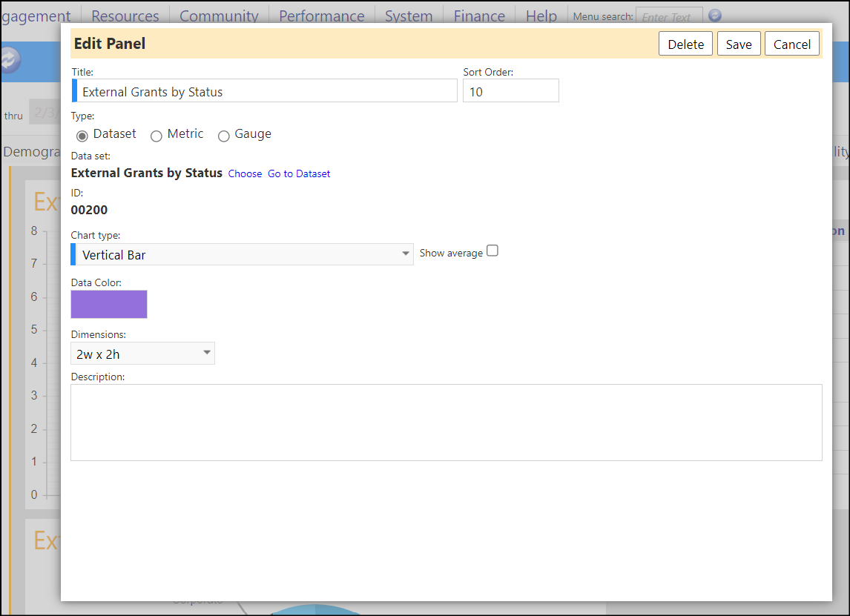Open the Performance menu
The height and width of the screenshot is (616, 850).
321,16
